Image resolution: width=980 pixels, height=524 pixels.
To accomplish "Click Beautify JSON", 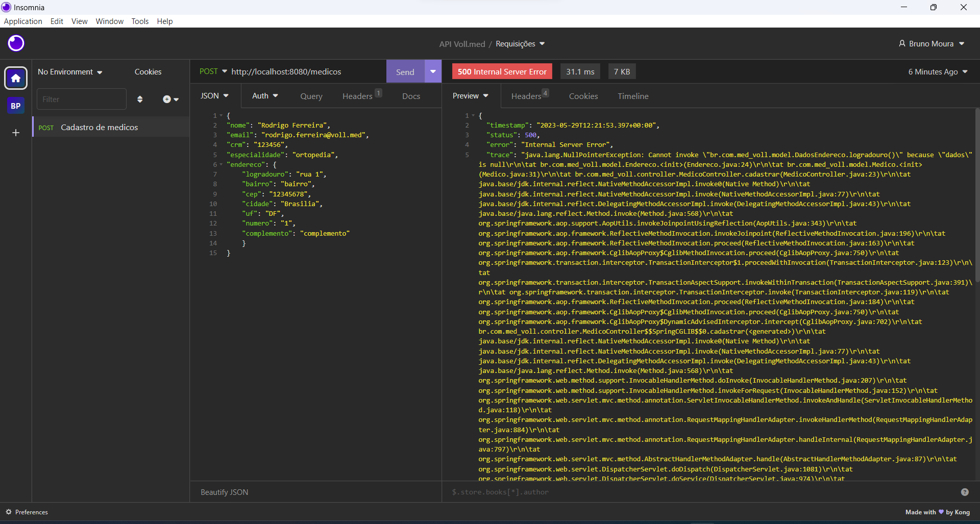I will 225,492.
